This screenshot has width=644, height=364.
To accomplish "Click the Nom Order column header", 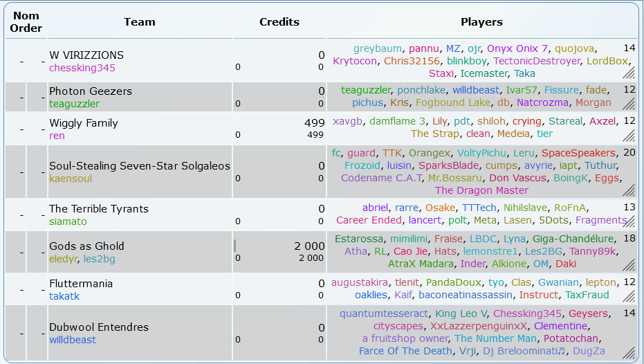I will pos(26,22).
